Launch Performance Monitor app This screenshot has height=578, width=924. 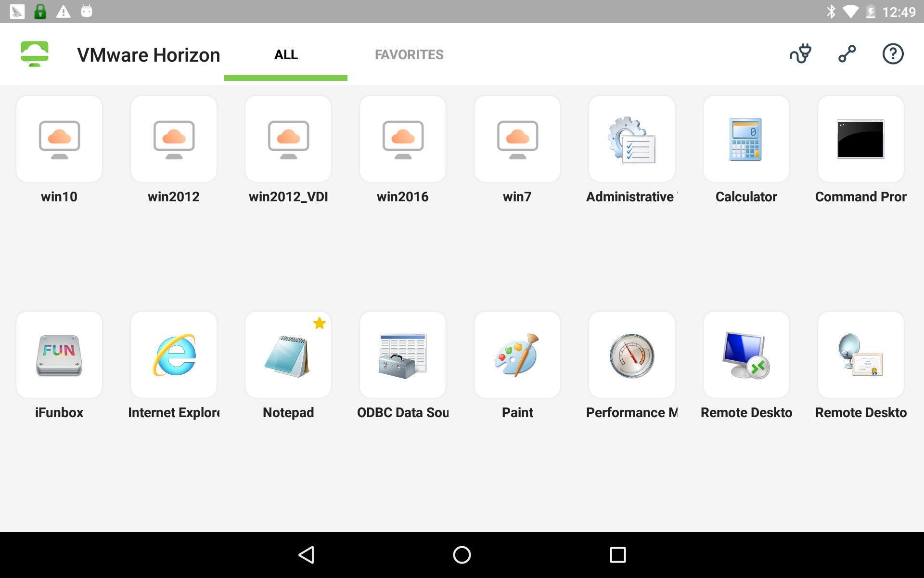click(x=631, y=355)
